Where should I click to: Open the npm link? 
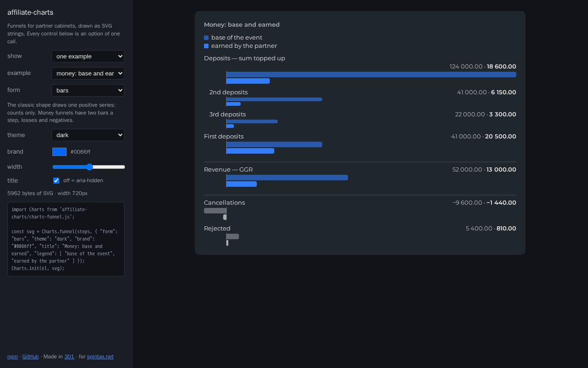pyautogui.click(x=12, y=356)
